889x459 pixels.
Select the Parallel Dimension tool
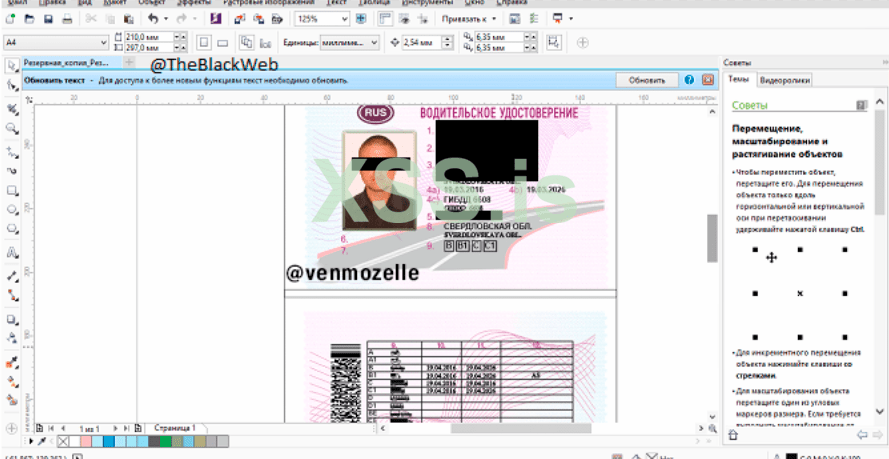12,276
